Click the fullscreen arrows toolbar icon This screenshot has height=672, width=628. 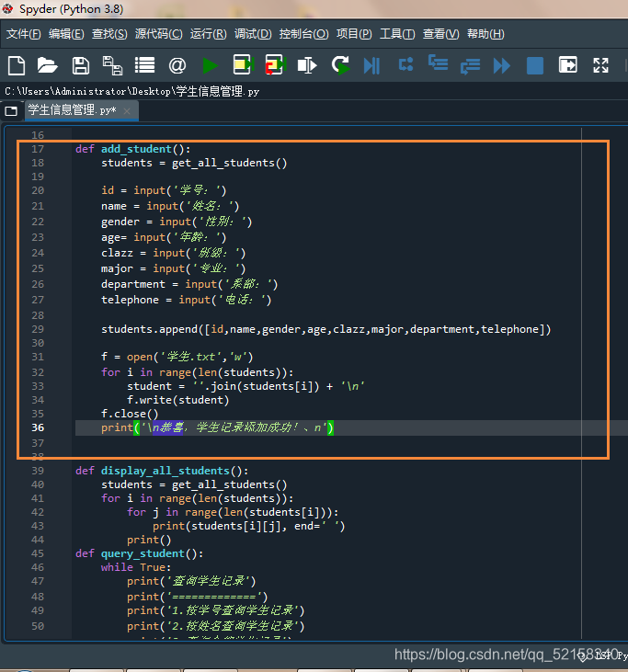601,65
